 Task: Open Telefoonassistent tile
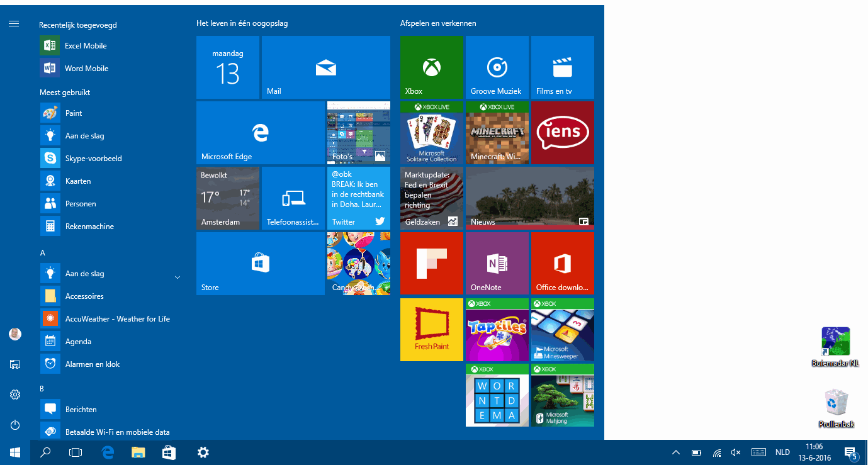pos(293,198)
